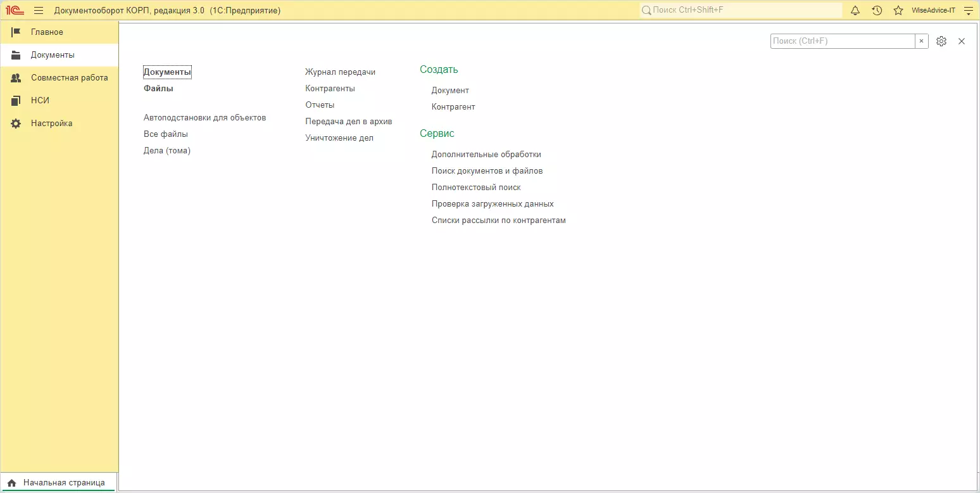Switch to the Начальная страница tab
This screenshot has height=493, width=980.
58,483
